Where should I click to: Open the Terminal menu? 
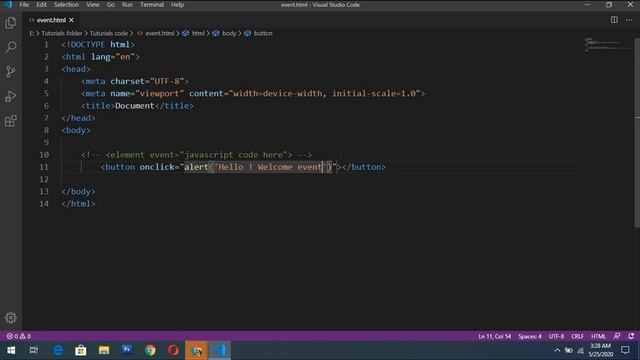(x=152, y=4)
